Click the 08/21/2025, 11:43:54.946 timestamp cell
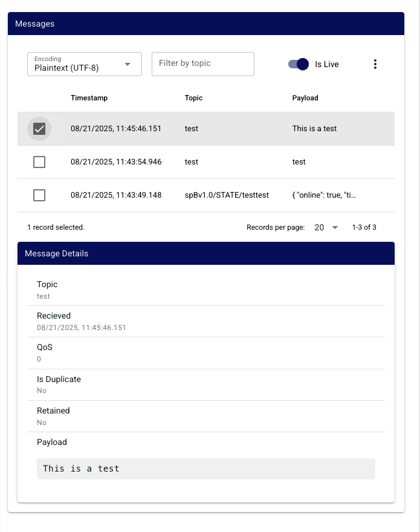The image size is (420, 532). [116, 162]
